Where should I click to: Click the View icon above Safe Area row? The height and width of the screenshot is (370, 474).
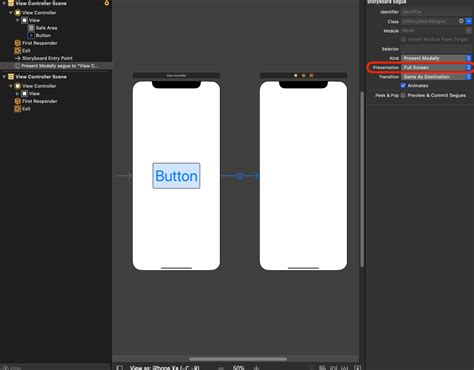[x=24, y=20]
